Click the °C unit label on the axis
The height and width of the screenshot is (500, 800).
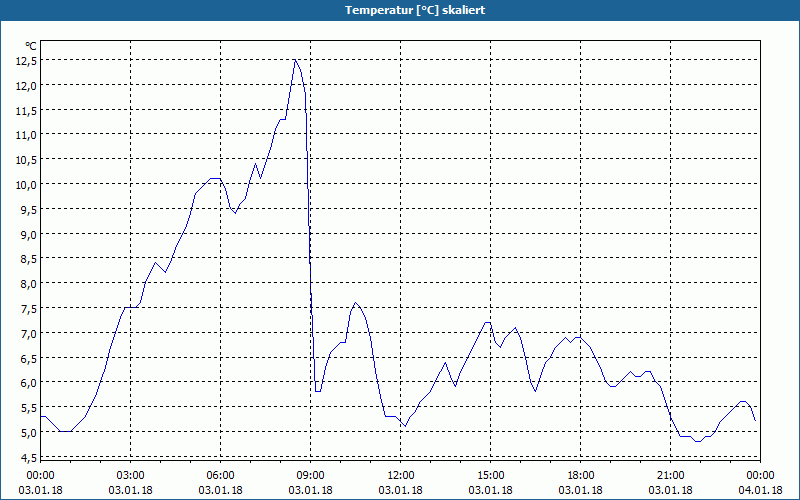31,46
